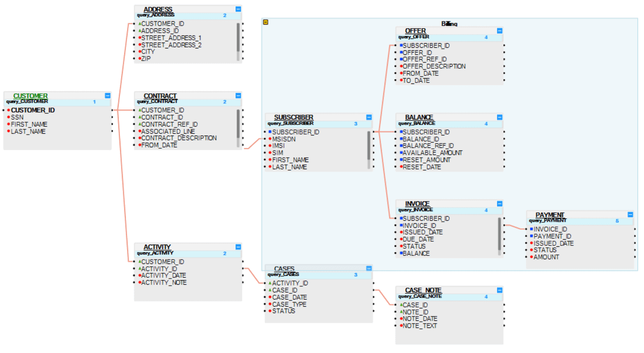Minimize the ACTIVITY table box
This screenshot has height=353, width=644.
point(238,247)
